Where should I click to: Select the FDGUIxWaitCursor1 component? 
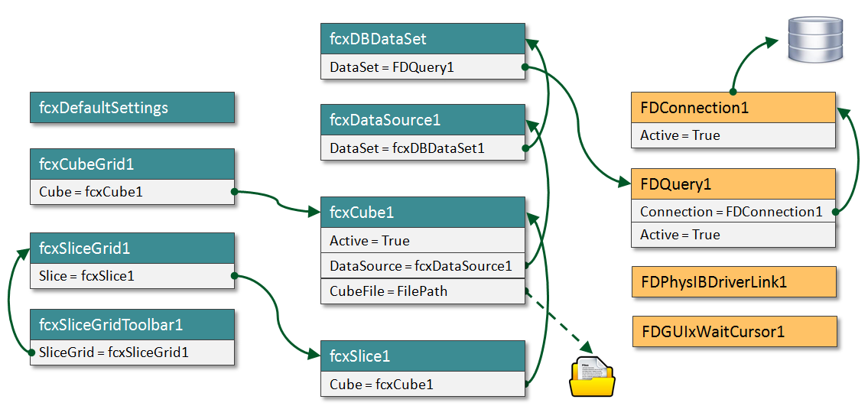735,332
